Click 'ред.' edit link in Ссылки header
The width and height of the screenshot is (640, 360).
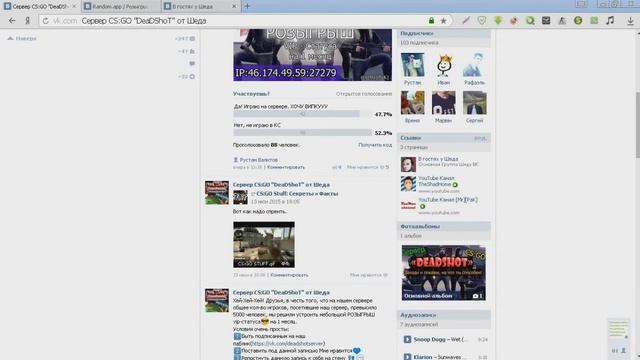(x=480, y=138)
